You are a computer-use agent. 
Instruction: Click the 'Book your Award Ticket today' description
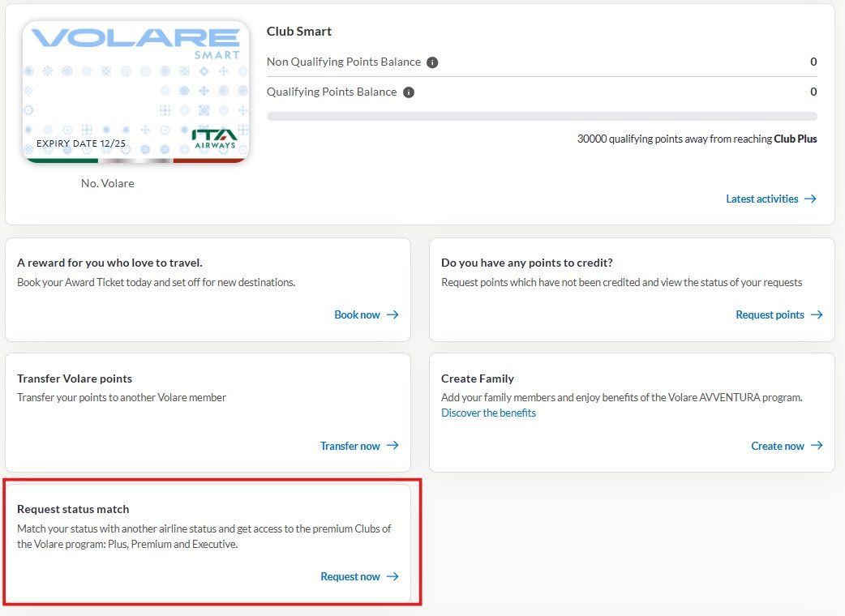(157, 282)
